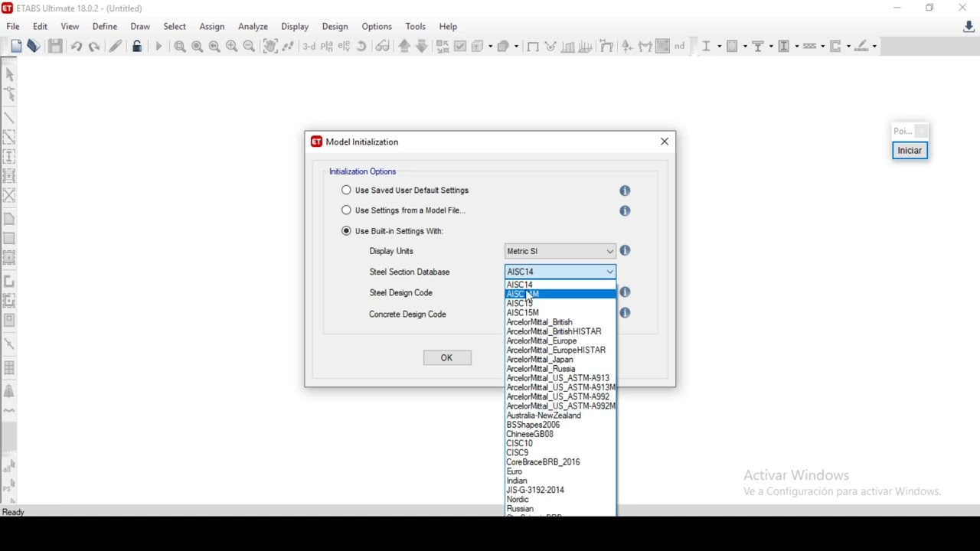
Task: Open the Assign menu
Action: coord(212,27)
